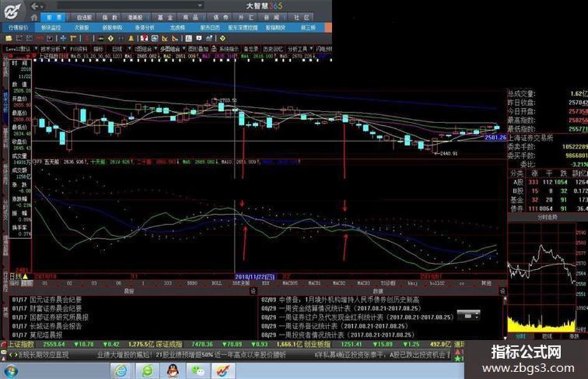Viewport: 588px width, 379px height.
Task: Select the MACD05 indicator tab
Action: click(x=290, y=283)
